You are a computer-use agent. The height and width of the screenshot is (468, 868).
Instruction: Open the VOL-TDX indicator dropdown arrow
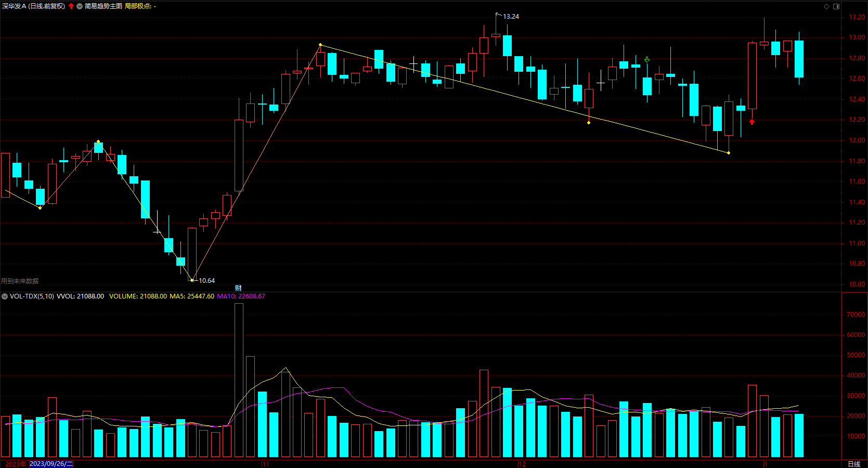(5, 296)
